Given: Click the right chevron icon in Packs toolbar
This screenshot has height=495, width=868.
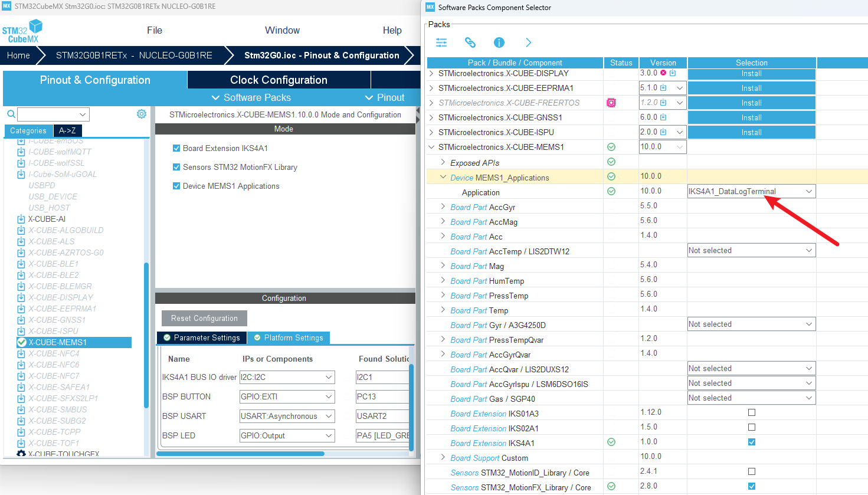Looking at the screenshot, I should point(528,42).
